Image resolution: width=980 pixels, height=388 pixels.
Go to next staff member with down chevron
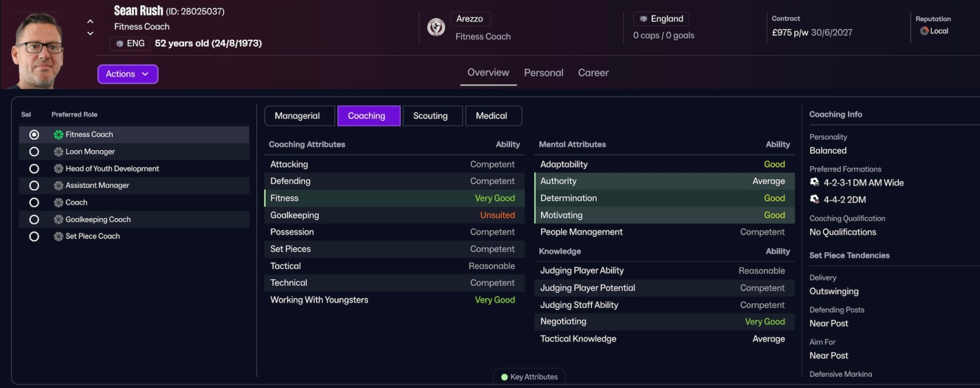pyautogui.click(x=90, y=34)
